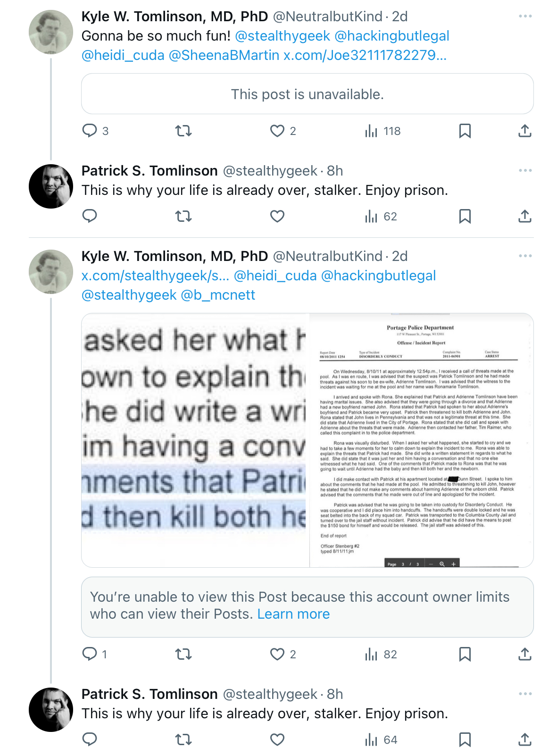Share the post with 118 views

click(x=525, y=131)
